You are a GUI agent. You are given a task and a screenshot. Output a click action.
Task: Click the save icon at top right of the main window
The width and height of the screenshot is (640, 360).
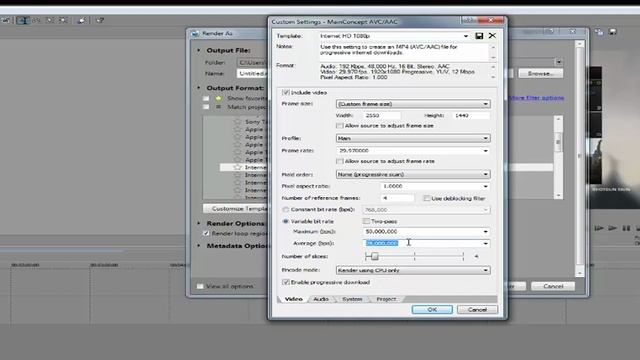(x=613, y=32)
